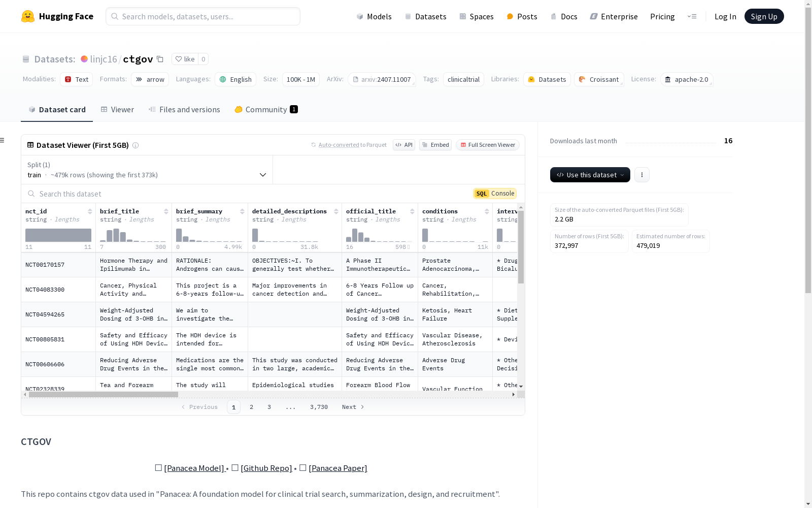Go to Models in top navigation
812x508 pixels.
(x=374, y=16)
